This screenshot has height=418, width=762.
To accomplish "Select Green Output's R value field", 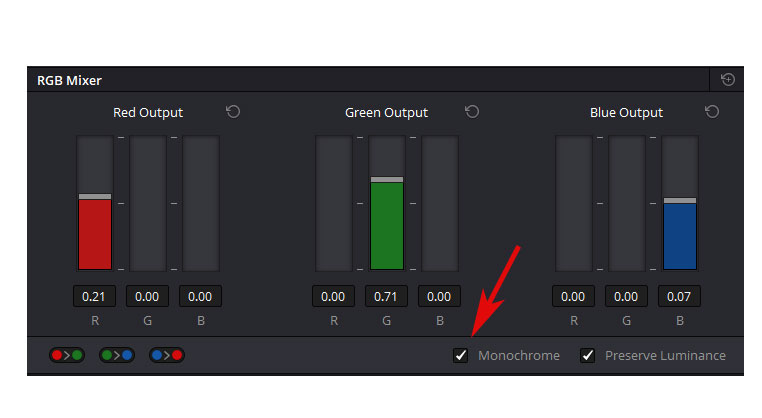I will [x=333, y=296].
